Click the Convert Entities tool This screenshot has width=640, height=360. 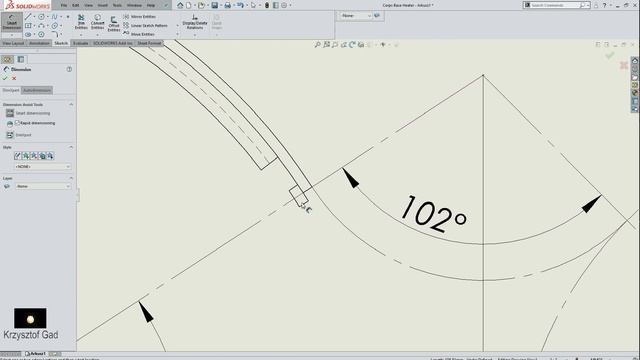[x=97, y=22]
